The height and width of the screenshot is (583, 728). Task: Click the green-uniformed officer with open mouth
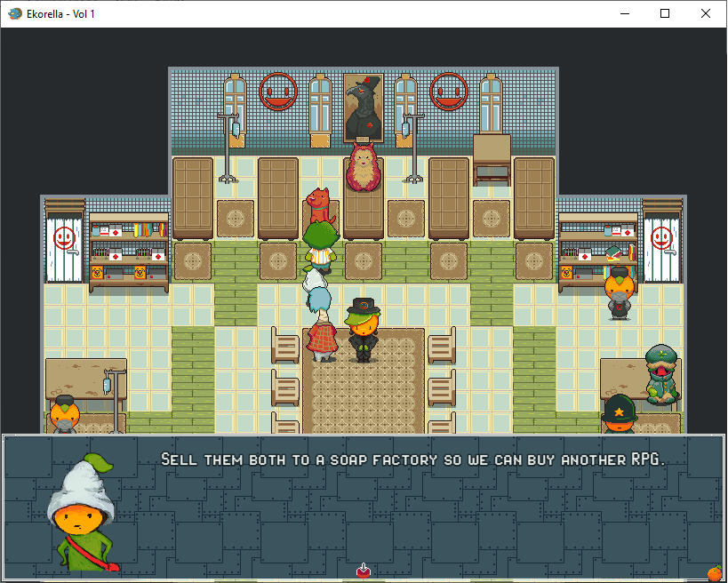click(662, 374)
